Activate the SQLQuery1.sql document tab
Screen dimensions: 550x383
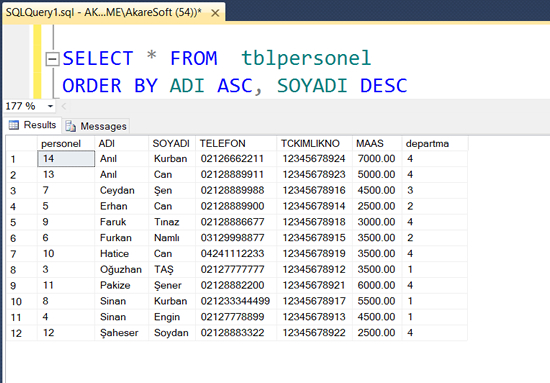(103, 13)
